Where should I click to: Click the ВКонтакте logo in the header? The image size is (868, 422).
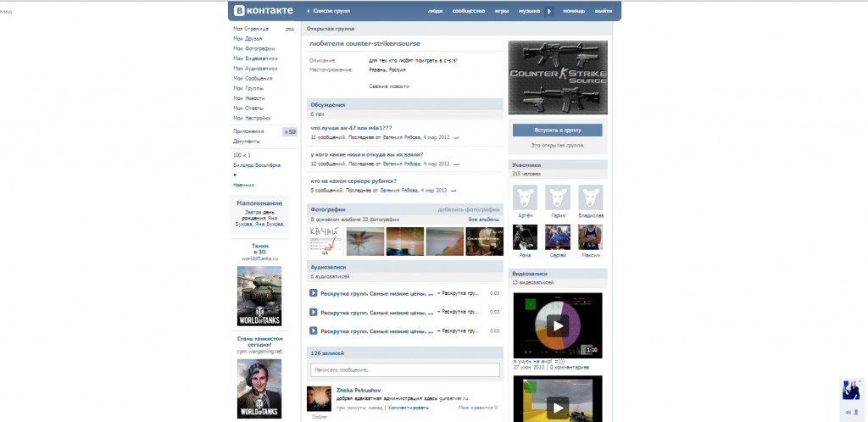pos(264,11)
